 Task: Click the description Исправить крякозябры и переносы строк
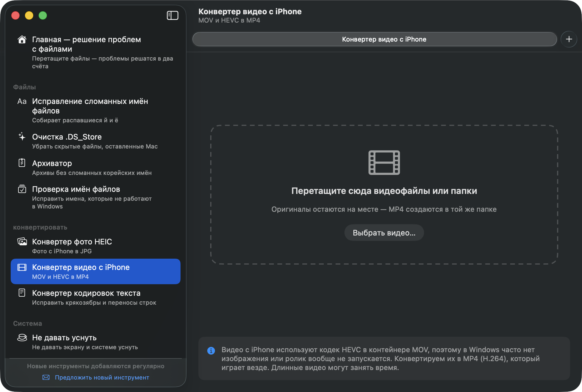94,303
